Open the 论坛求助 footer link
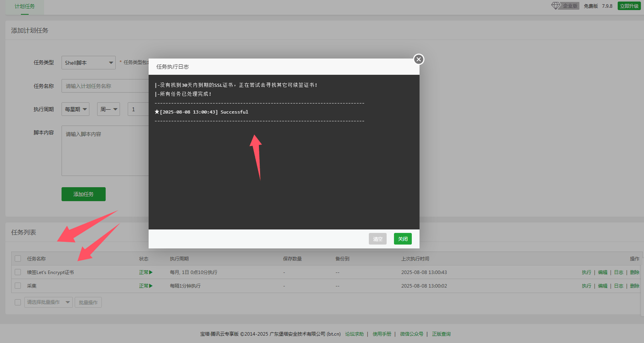The width and height of the screenshot is (644, 343). coord(354,334)
